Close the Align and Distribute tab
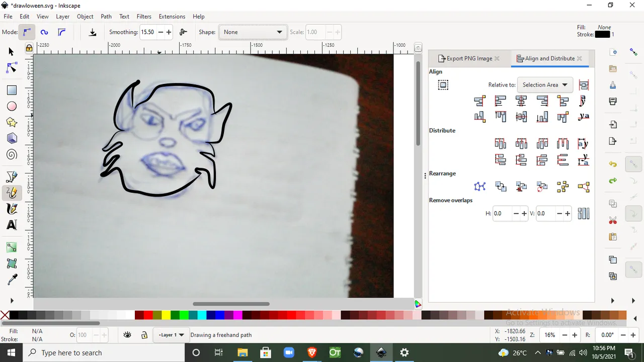 579,58
